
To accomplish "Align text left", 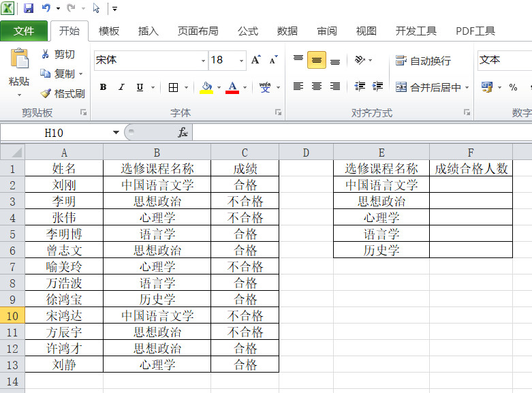I will click(298, 87).
